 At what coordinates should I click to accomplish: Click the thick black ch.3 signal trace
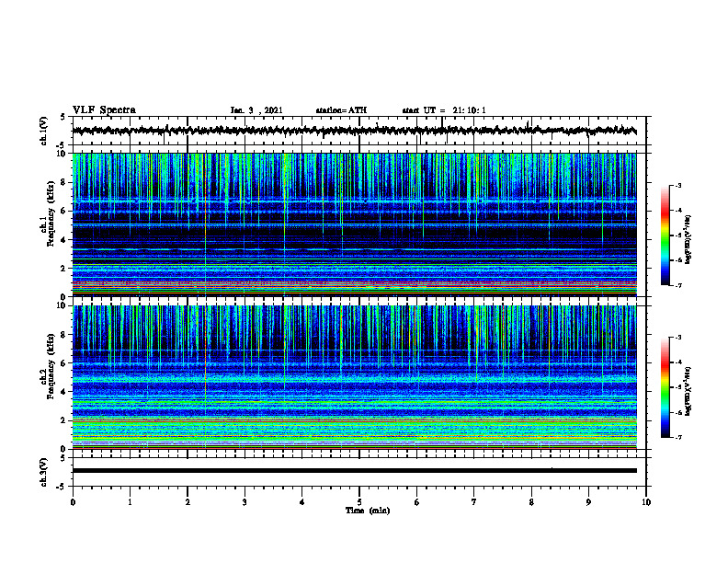coord(354,471)
